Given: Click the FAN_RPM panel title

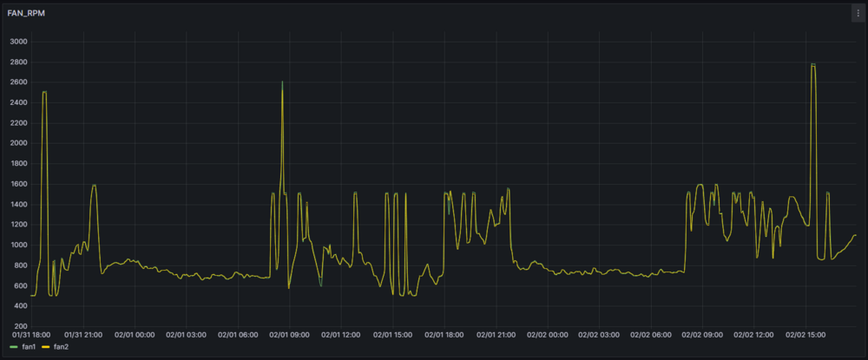Looking at the screenshot, I should pyautogui.click(x=26, y=13).
